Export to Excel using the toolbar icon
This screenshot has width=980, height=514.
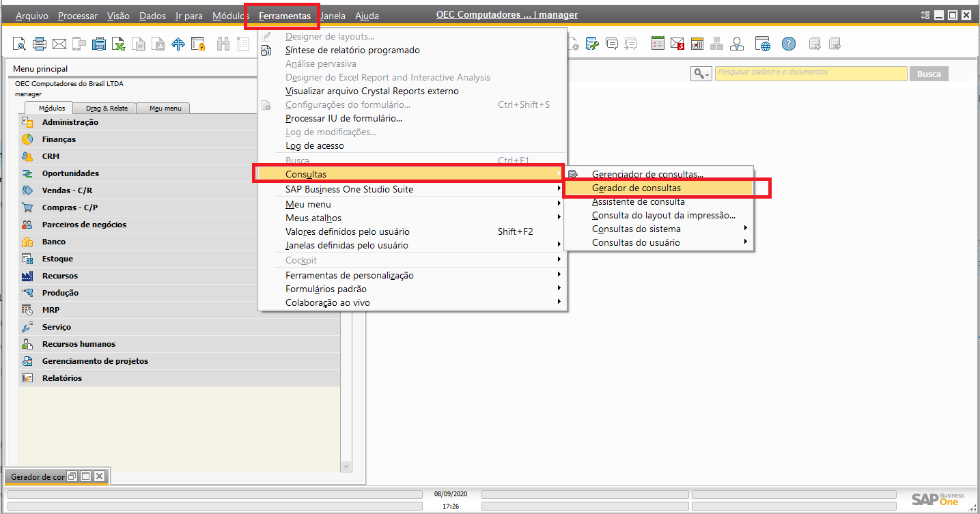click(x=119, y=44)
